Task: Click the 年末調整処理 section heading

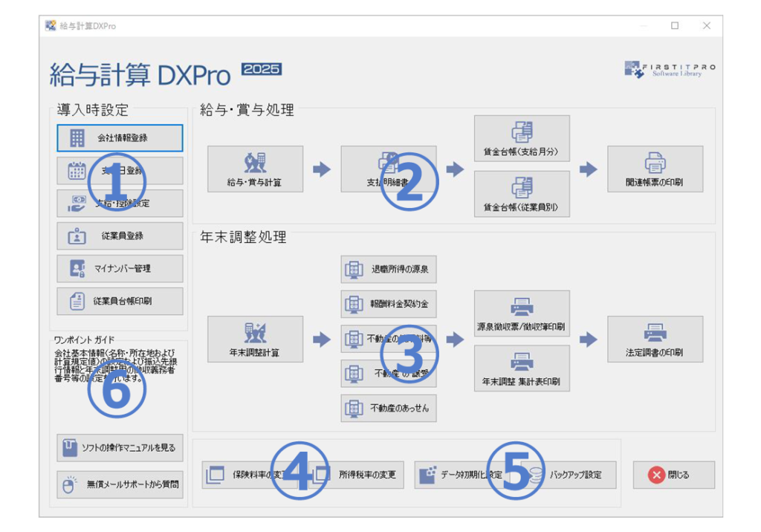Action: (x=243, y=237)
